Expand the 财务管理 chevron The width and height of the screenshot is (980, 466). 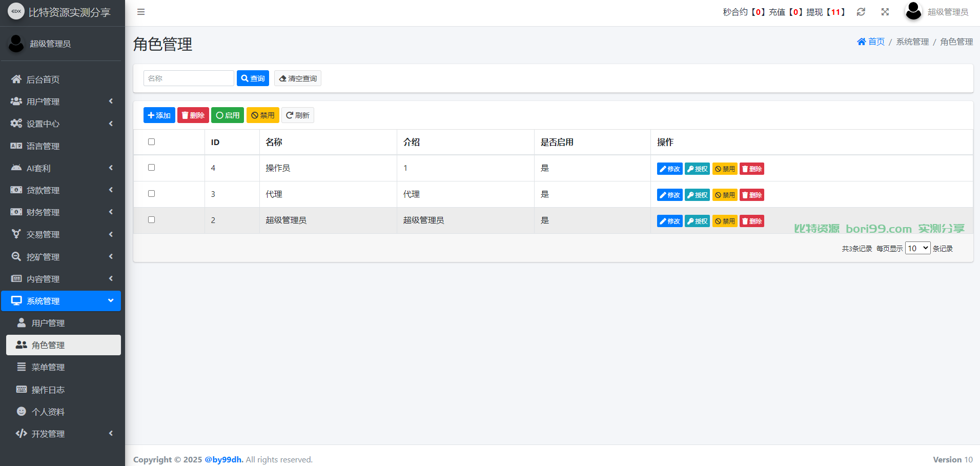point(111,212)
